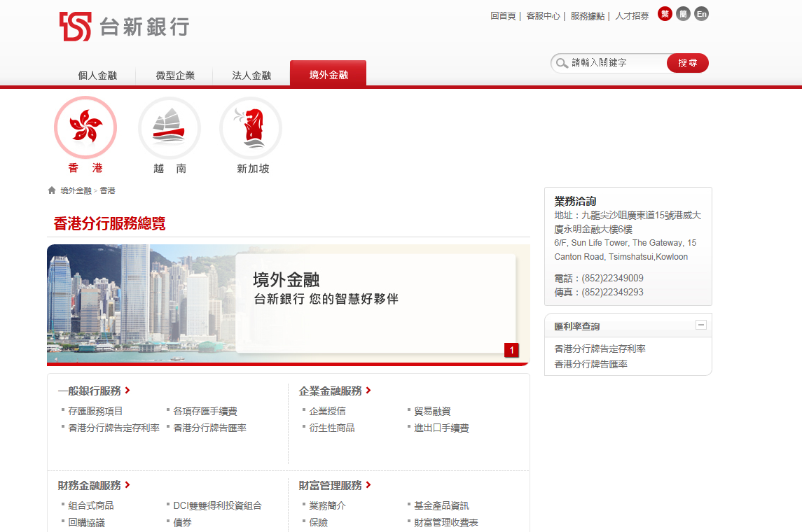Click the 新加坡 label under Merlion icon

pos(253,168)
